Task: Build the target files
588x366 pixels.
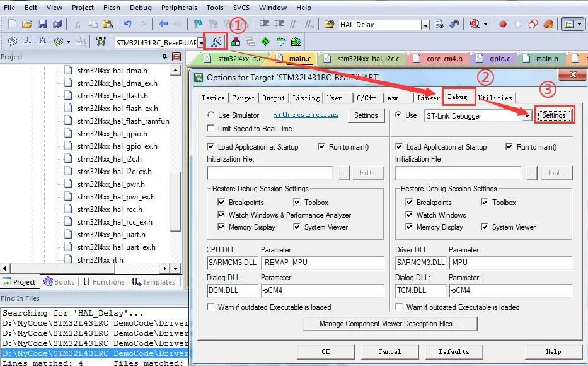Action: coord(27,41)
